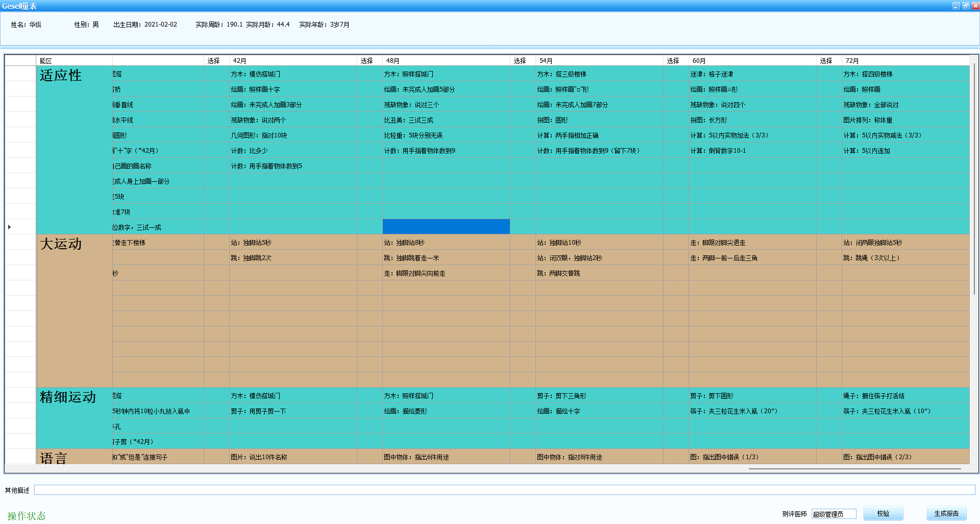The width and height of the screenshot is (980, 524).
Task: Close the Gesell量表 window
Action: pos(975,6)
